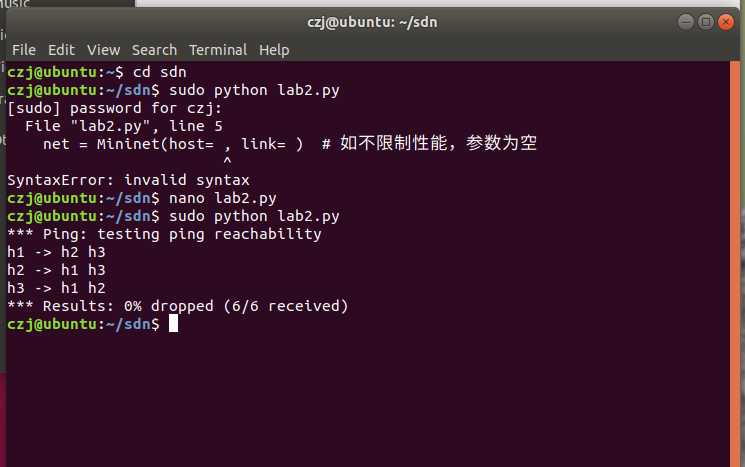Open the Edit menu
This screenshot has width=745, height=467.
point(61,50)
